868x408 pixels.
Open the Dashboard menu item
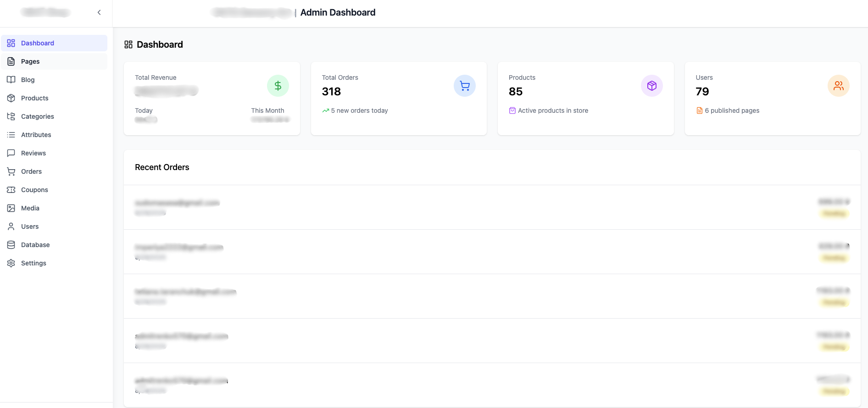38,43
